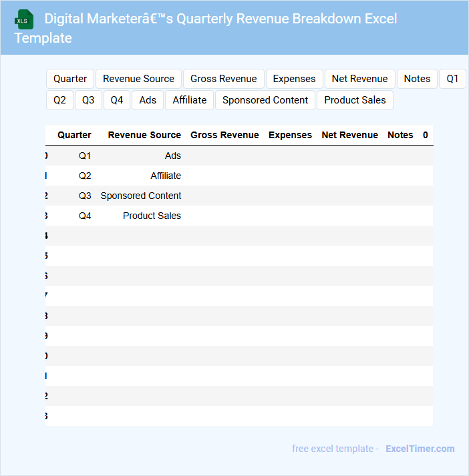Select the Q4 tag
The image size is (469, 476).
coord(117,100)
